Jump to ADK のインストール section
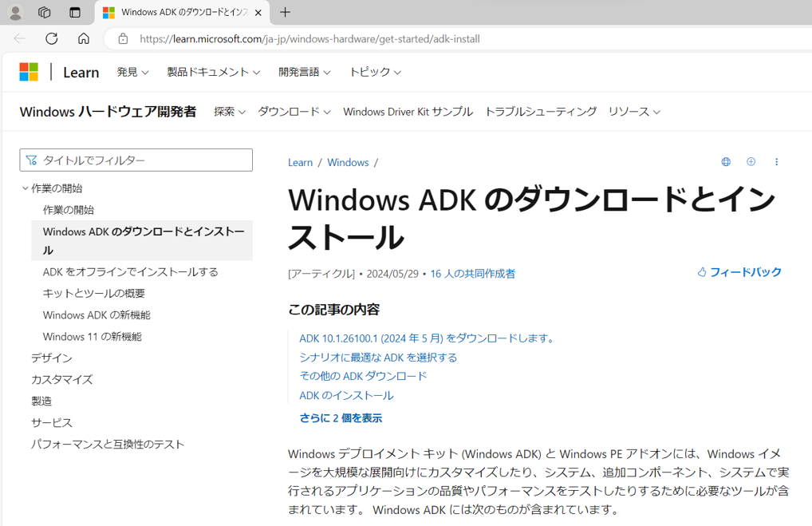The image size is (812, 526). (x=346, y=395)
